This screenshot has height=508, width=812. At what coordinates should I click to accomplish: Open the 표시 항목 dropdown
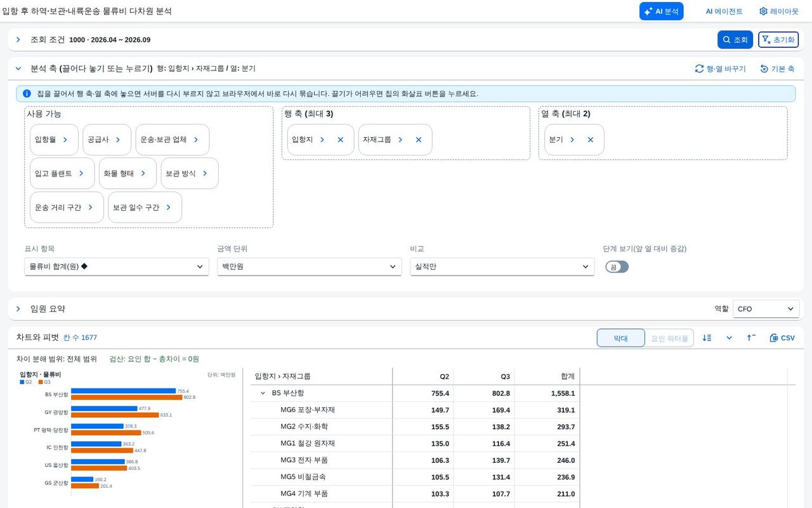[117, 267]
